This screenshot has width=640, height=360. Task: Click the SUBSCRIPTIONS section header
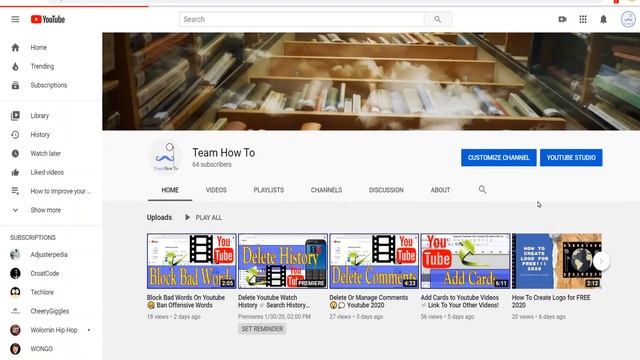(x=33, y=238)
